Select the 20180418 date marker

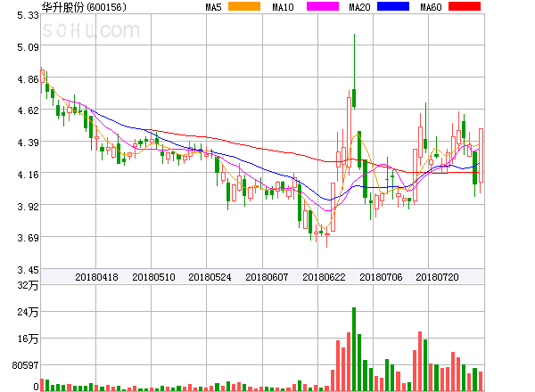point(96,277)
